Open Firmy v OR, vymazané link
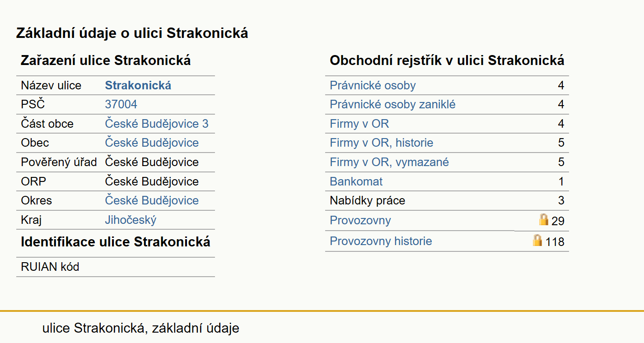 389,162
